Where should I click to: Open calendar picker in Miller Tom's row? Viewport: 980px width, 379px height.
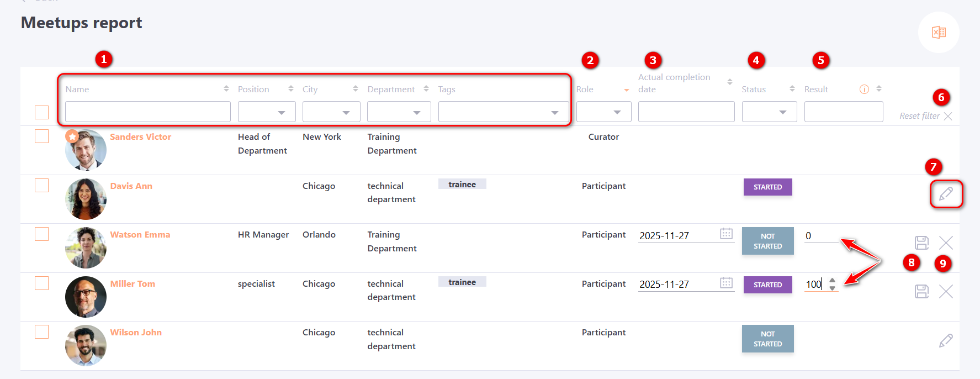(726, 283)
